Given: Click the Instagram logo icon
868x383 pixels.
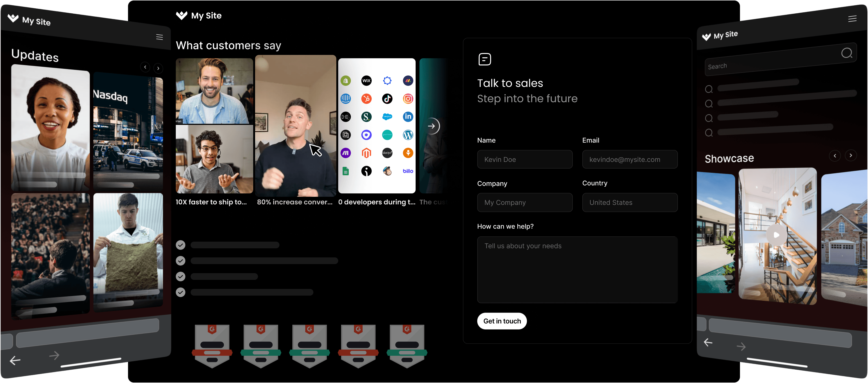Looking at the screenshot, I should (408, 99).
